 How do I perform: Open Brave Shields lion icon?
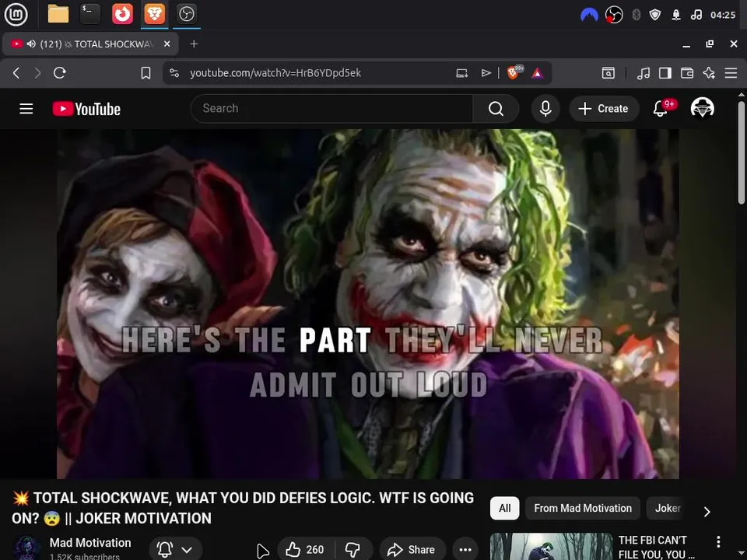pyautogui.click(x=514, y=72)
